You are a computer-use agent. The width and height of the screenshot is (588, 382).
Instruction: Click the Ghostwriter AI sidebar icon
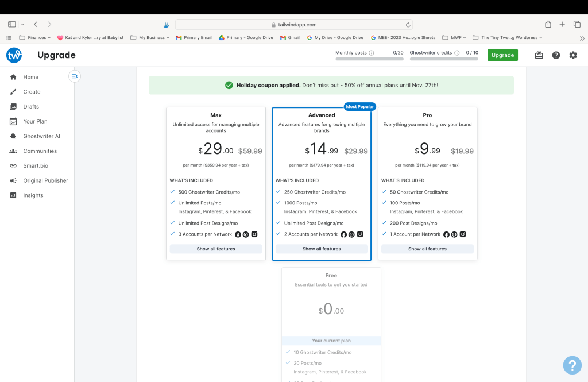click(x=13, y=136)
